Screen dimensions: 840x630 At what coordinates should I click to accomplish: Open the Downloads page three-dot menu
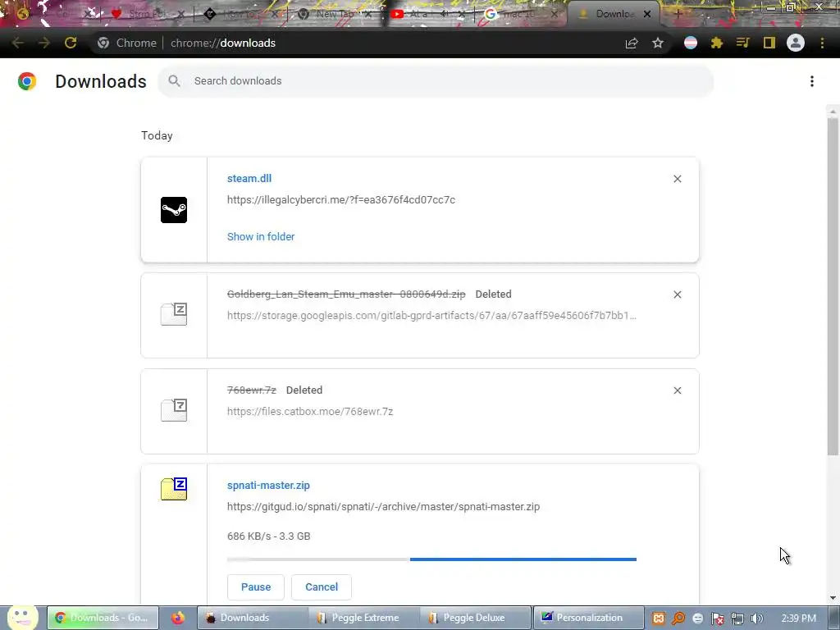tap(812, 81)
